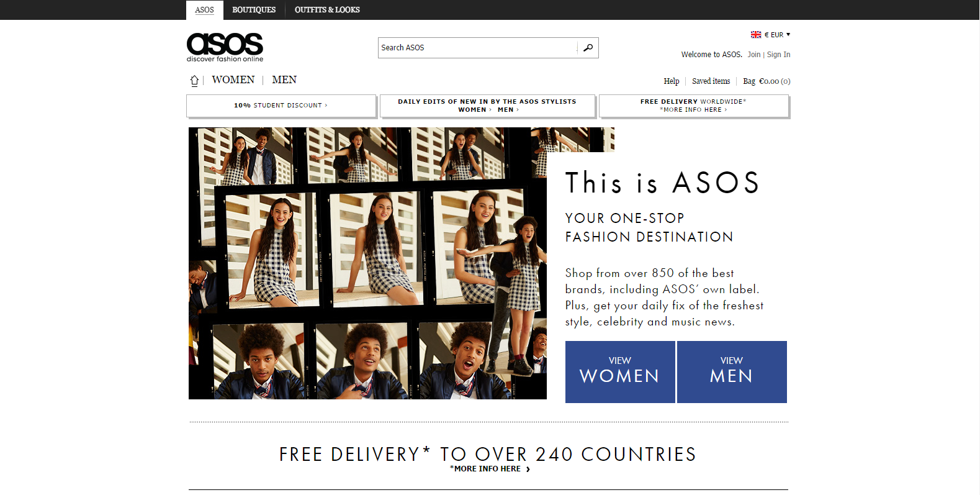Open the EUR currency dropdown
The height and width of the screenshot is (495, 980).
[x=778, y=35]
